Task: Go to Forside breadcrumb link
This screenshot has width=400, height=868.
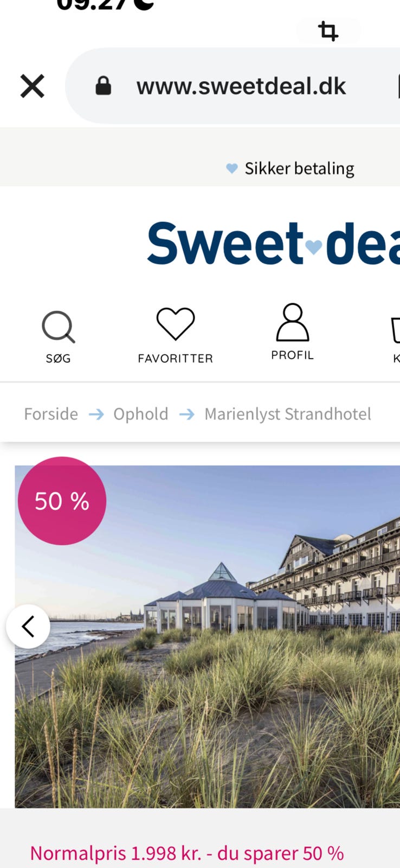Action: (x=51, y=414)
